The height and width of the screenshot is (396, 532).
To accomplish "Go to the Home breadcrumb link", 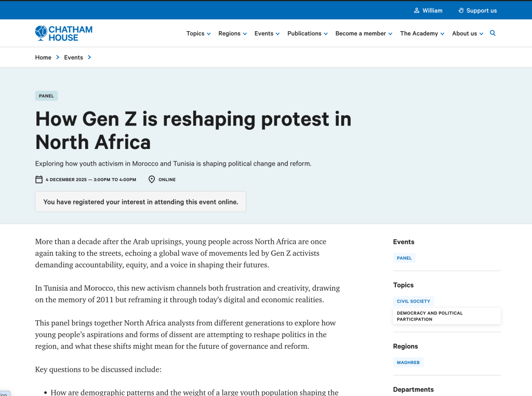I will pyautogui.click(x=43, y=58).
